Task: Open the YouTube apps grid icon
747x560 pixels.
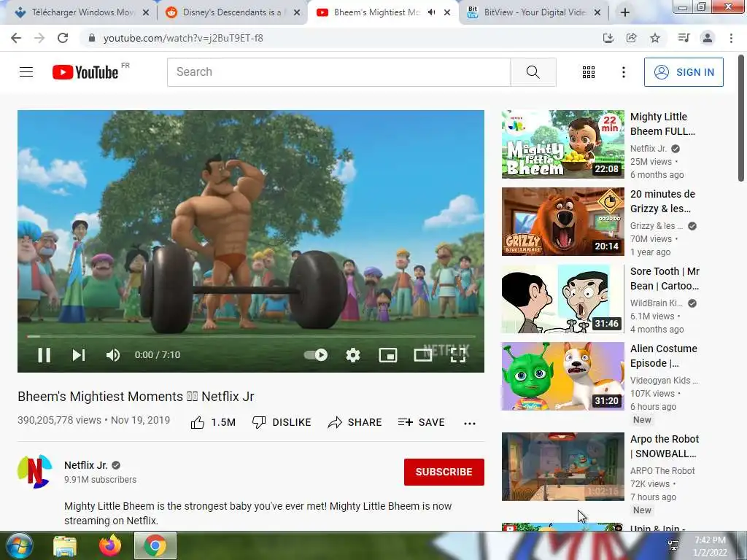Action: [x=589, y=72]
